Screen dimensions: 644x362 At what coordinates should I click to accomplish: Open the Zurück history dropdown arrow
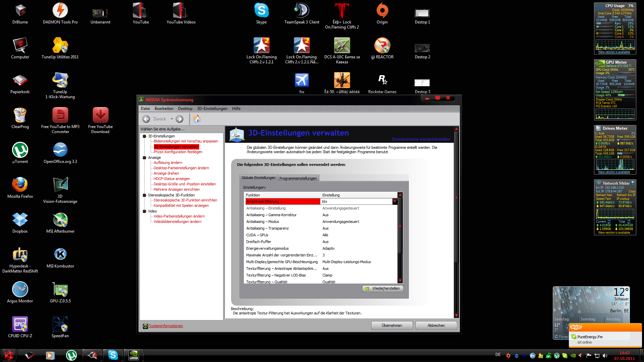click(x=172, y=119)
